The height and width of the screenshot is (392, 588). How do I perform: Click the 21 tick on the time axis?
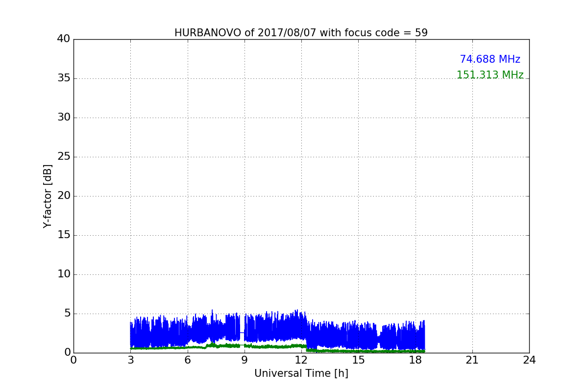(472, 360)
